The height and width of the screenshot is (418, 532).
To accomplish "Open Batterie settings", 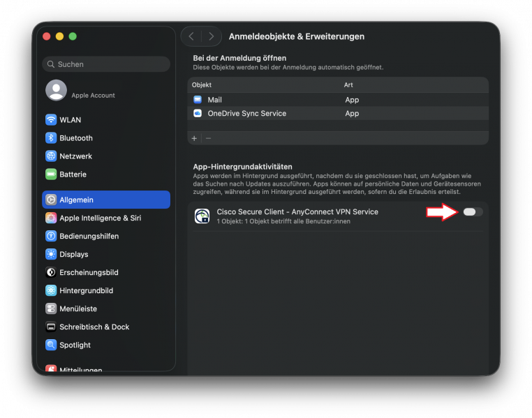I will pos(106,174).
